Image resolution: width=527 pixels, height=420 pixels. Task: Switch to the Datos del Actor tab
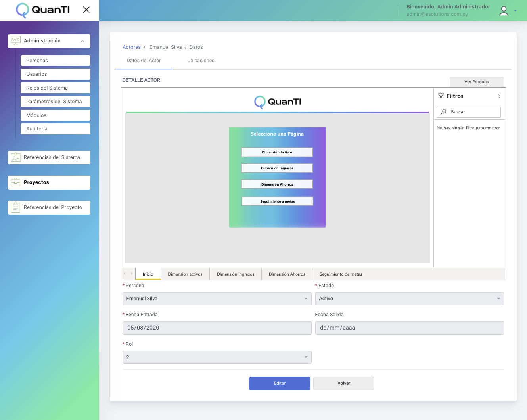pos(144,61)
